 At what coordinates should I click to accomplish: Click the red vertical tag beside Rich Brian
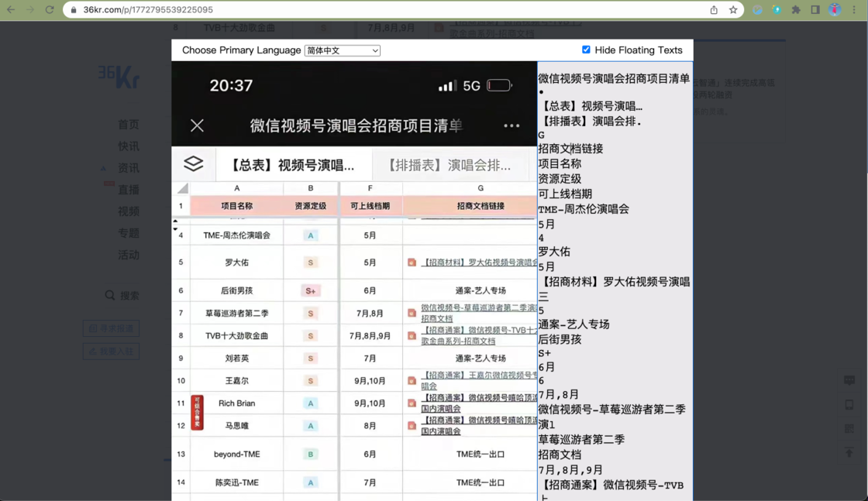pyautogui.click(x=197, y=413)
